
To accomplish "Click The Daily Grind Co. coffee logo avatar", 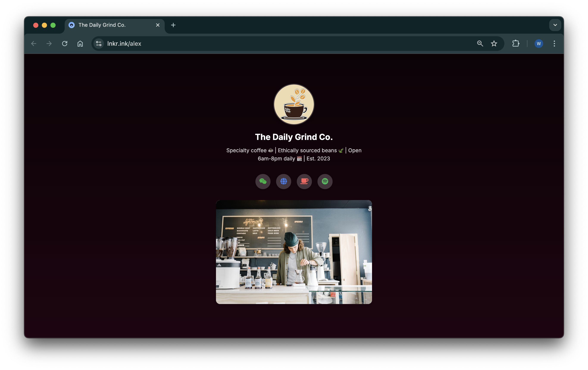I will (294, 105).
